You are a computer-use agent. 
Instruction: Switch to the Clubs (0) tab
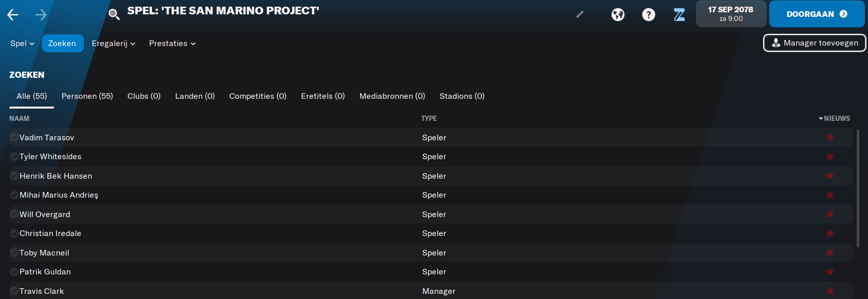pos(144,96)
